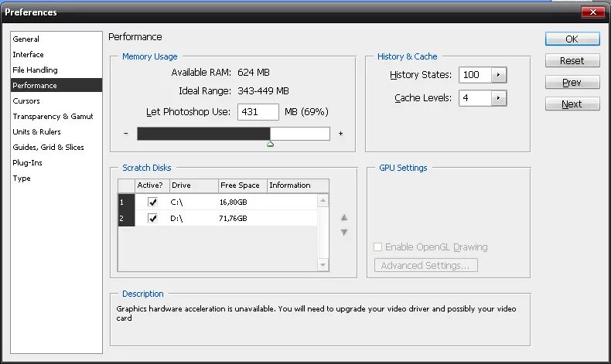Click the Active? column header

click(x=152, y=185)
